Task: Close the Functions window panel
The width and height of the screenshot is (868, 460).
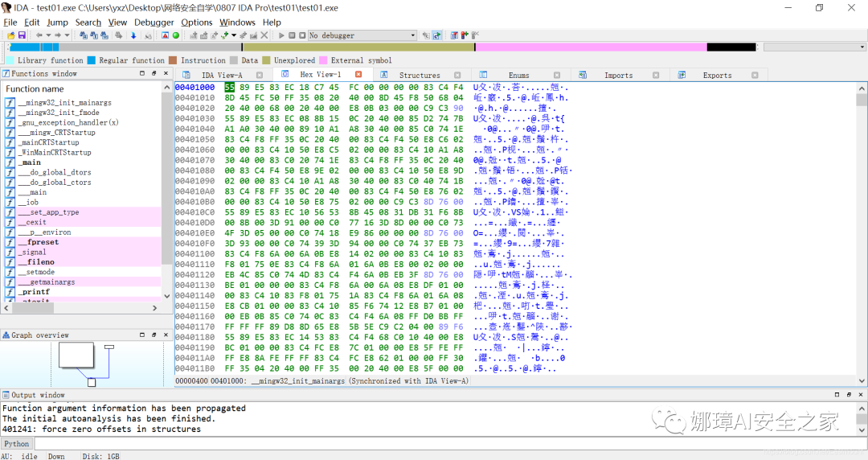Action: point(166,73)
